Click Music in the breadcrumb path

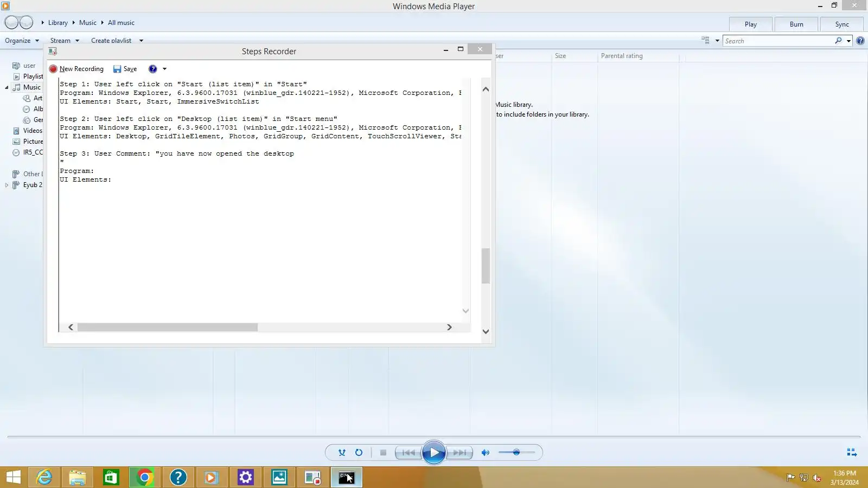coord(88,23)
